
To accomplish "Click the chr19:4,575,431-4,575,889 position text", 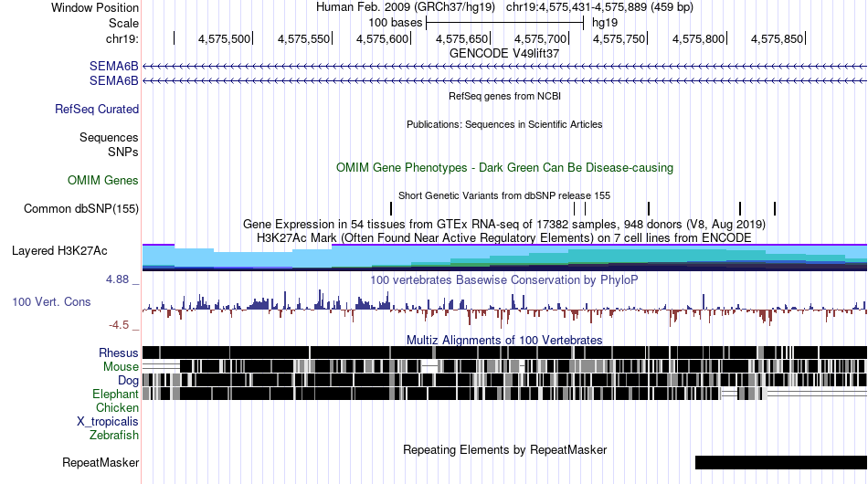I will (599, 7).
